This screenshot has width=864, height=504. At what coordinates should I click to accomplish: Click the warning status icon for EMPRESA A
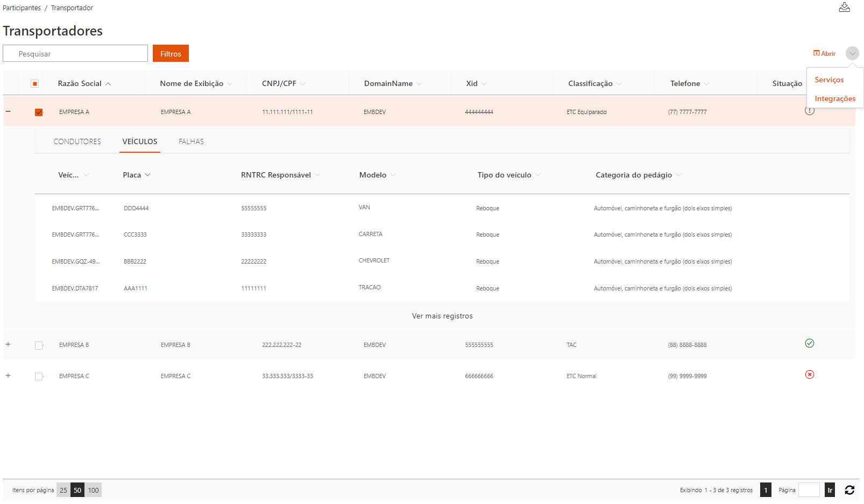tap(809, 111)
